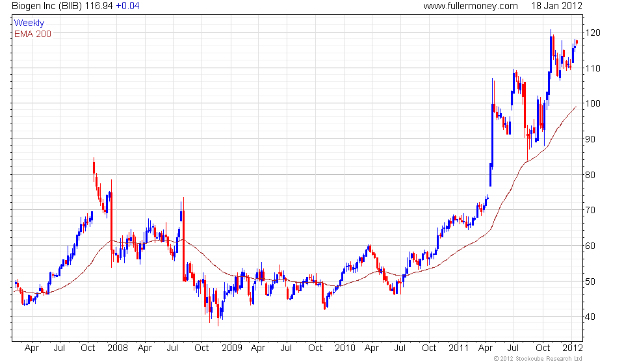This screenshot has width=637, height=364.
Task: Click the date '18 Jan 2012'
Action: pos(556,6)
